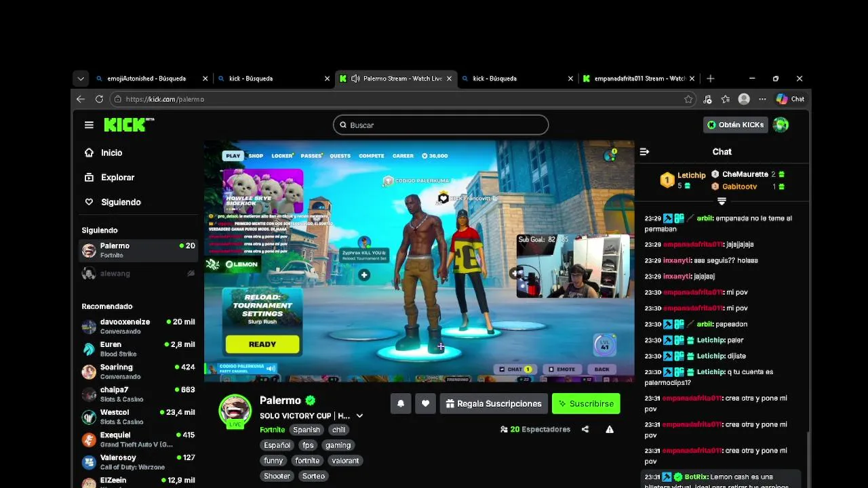Bookmark page with the star icon
Image resolution: width=868 pixels, height=488 pixels.
pyautogui.click(x=688, y=99)
